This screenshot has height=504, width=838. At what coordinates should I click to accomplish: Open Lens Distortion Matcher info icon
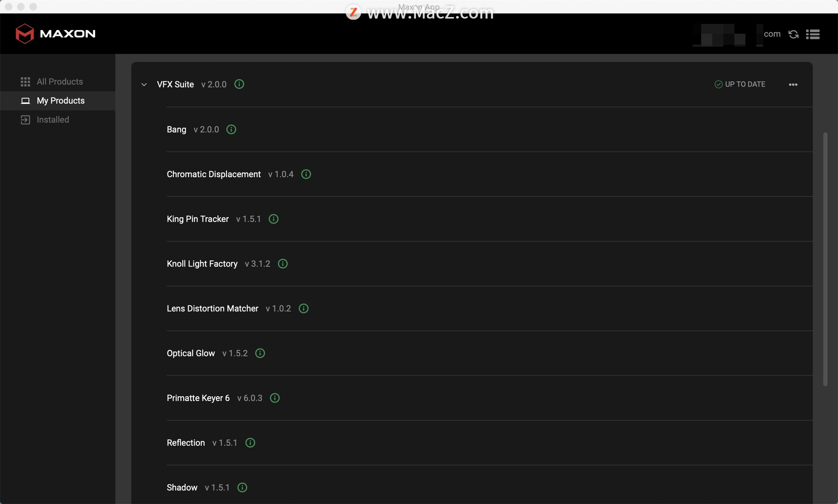(304, 309)
